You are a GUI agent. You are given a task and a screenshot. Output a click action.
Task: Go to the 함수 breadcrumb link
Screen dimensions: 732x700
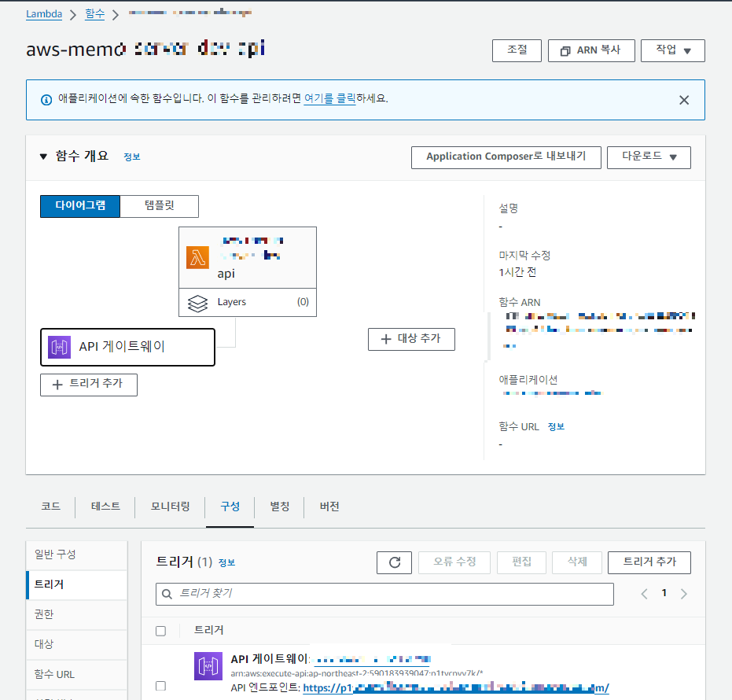coord(95,14)
